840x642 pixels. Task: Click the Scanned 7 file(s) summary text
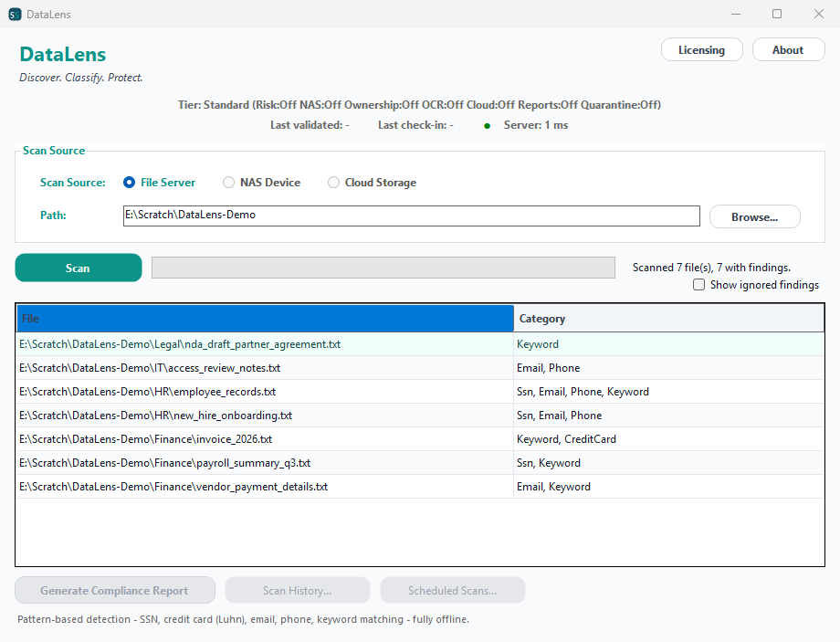point(711,268)
